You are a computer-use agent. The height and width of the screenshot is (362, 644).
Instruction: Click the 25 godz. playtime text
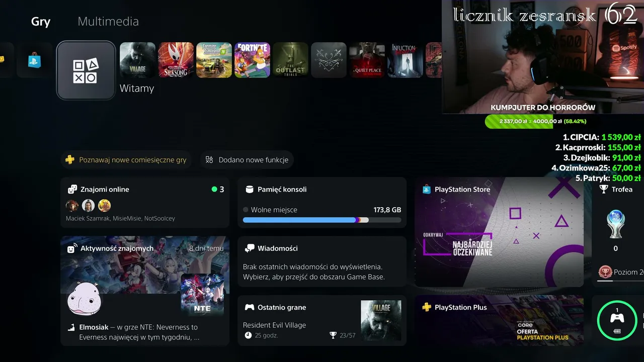[x=266, y=335]
